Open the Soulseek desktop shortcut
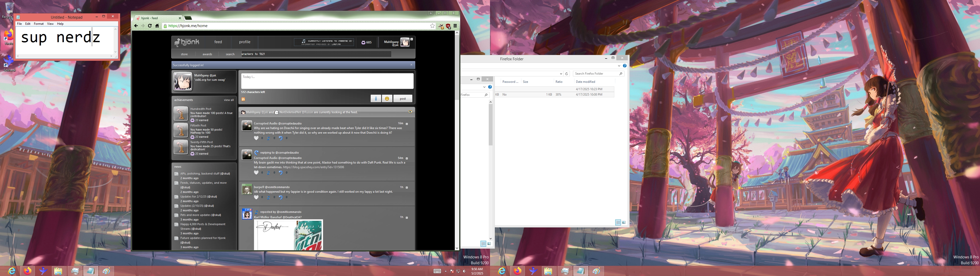Viewport: 980px width, 276px height. click(x=9, y=63)
